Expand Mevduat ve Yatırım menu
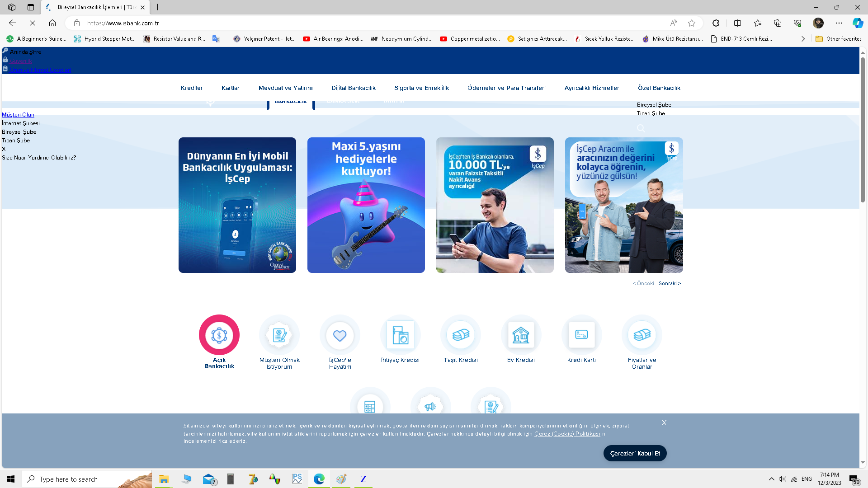The image size is (868, 488). pos(285,88)
